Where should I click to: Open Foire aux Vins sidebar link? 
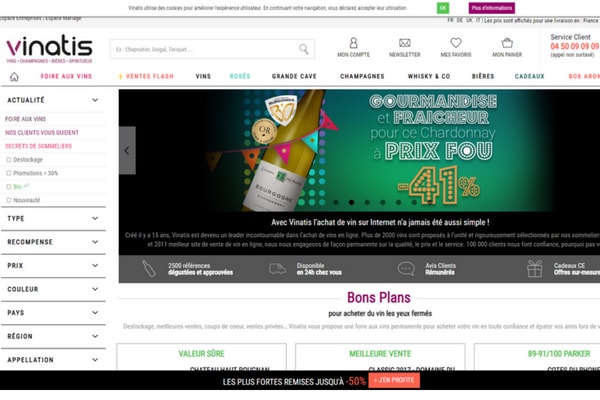point(26,119)
